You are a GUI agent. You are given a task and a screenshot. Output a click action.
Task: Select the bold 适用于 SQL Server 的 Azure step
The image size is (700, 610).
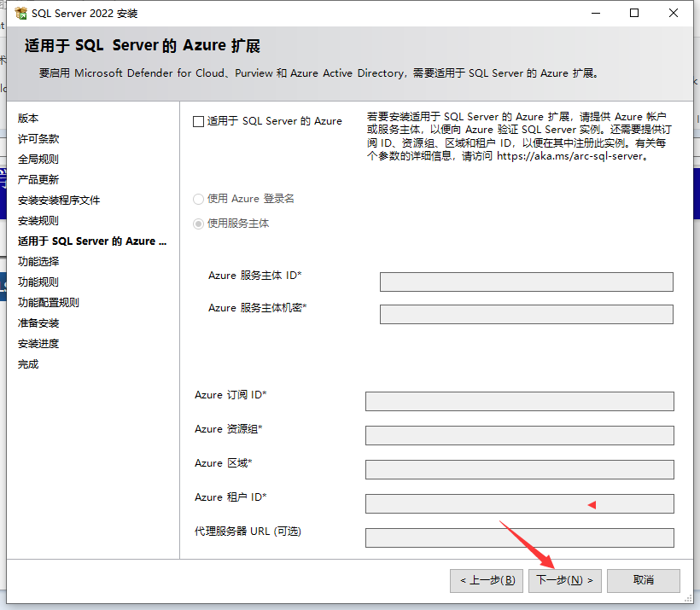pyautogui.click(x=92, y=241)
